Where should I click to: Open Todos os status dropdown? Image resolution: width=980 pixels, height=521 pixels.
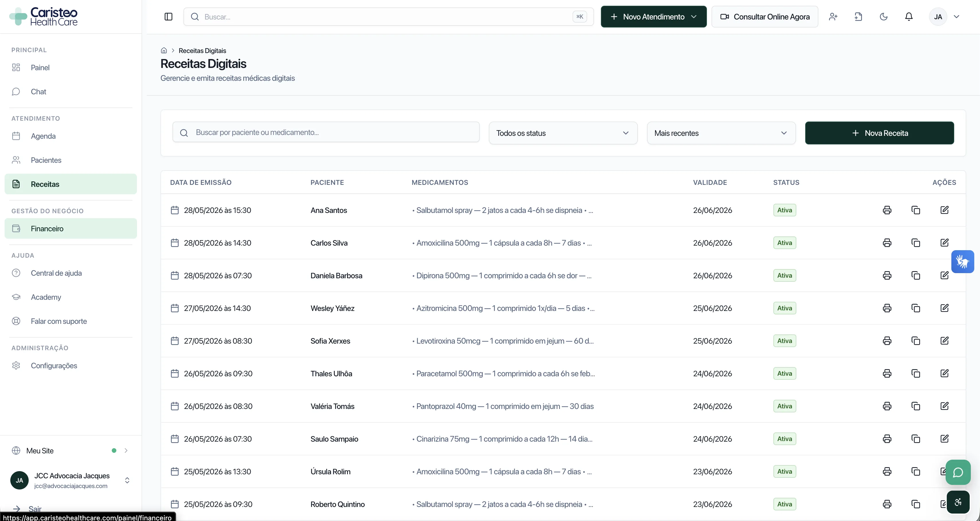563,133
